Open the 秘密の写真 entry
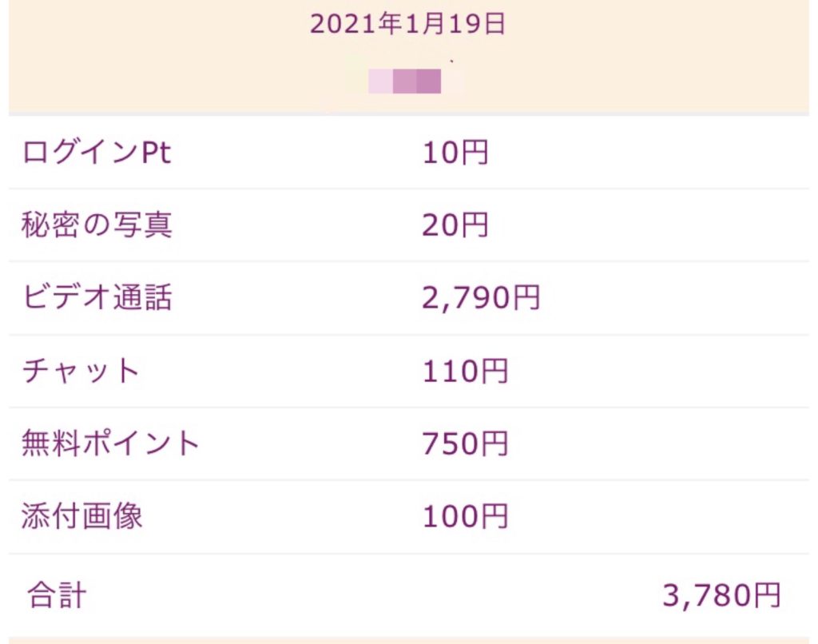 97,225
